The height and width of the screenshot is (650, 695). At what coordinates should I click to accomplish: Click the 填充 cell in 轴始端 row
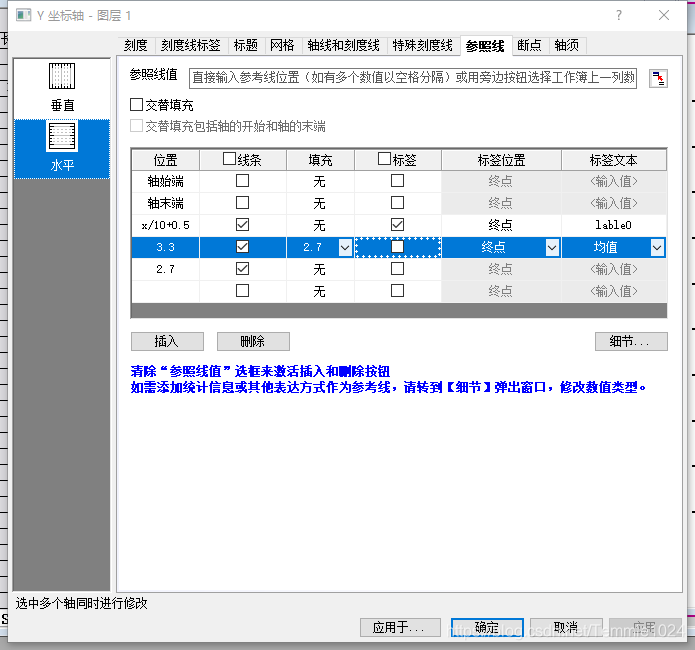pos(320,181)
